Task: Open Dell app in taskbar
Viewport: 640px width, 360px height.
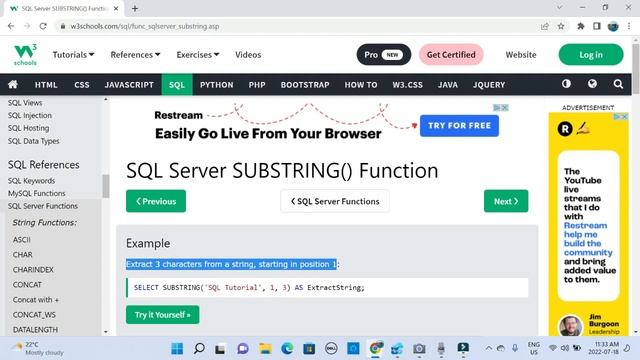Action: tap(331, 349)
